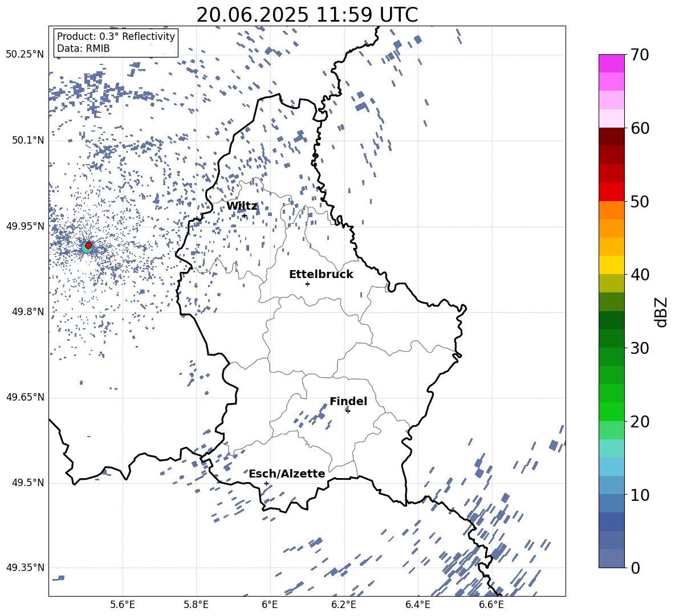This screenshot has height=616, width=675.
Task: Click the 49.95°N latitude label
Action: [x=25, y=226]
